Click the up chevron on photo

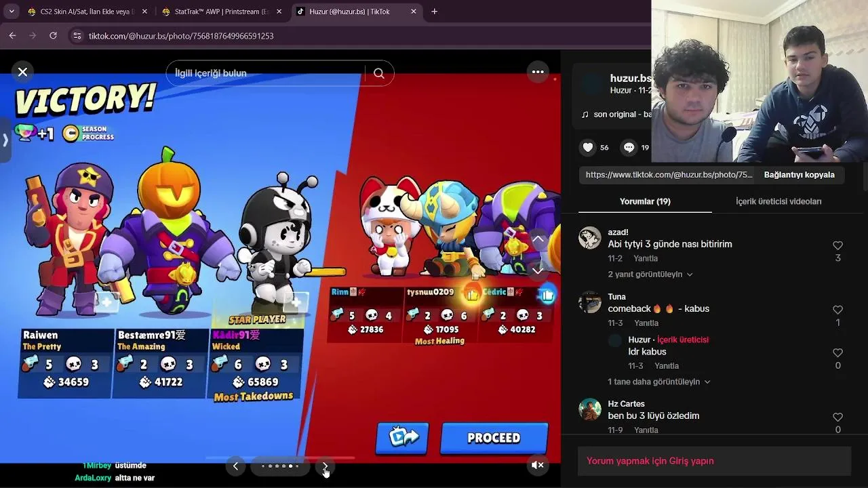pos(537,239)
